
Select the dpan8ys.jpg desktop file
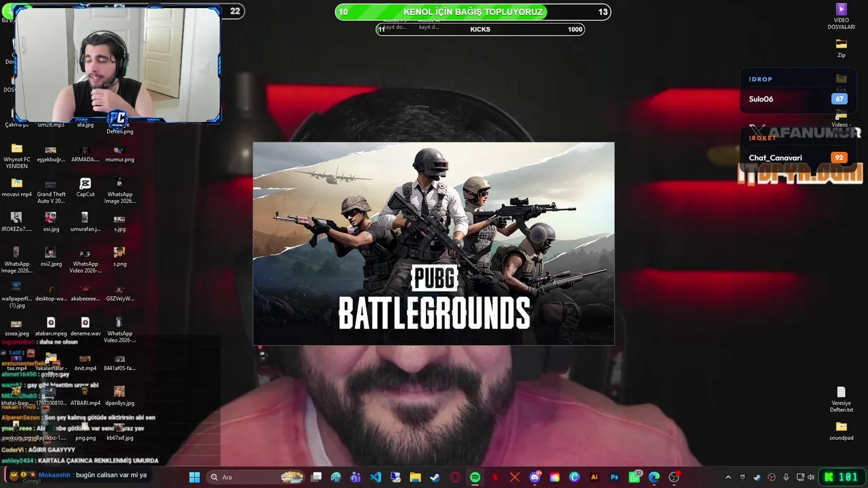[x=119, y=396]
